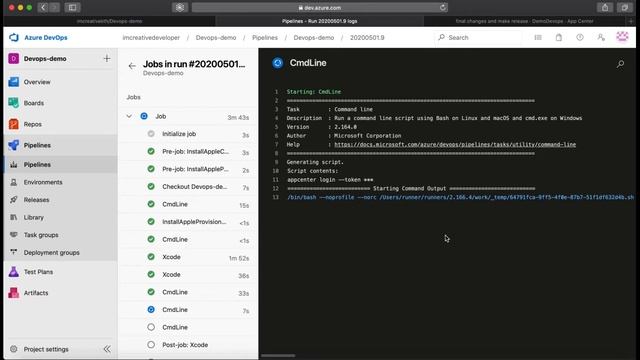Open the work items list icon in header
This screenshot has width=640, height=360.
pyautogui.click(x=538, y=38)
